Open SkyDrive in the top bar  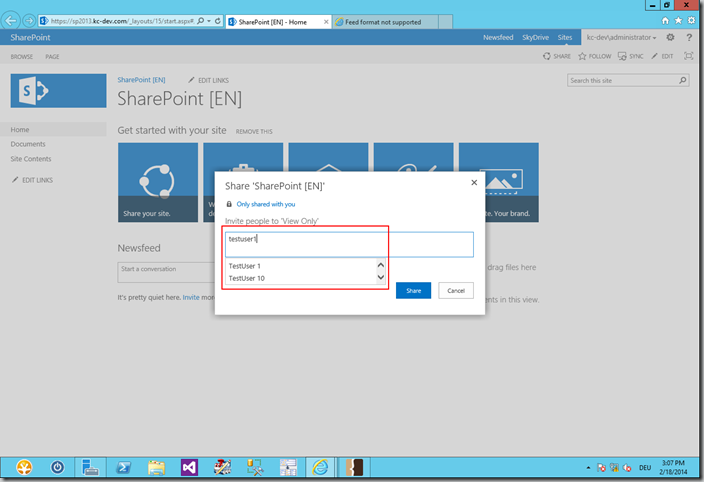(535, 37)
